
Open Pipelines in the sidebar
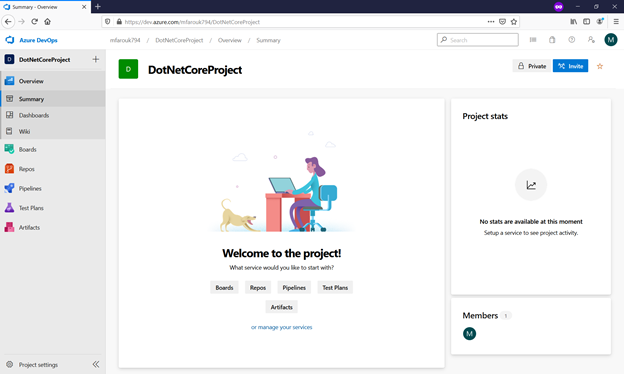point(53,189)
